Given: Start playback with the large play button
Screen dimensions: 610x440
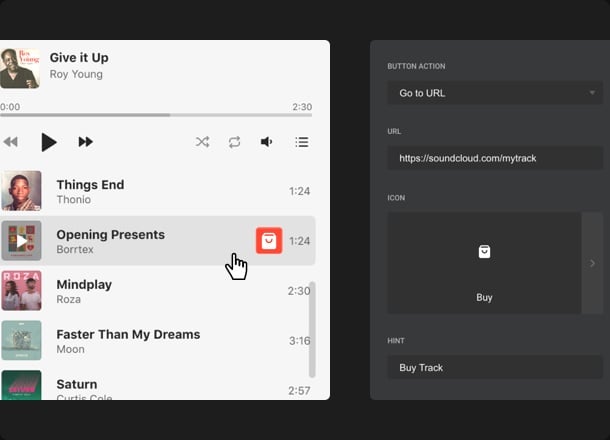Looking at the screenshot, I should pyautogui.click(x=49, y=142).
